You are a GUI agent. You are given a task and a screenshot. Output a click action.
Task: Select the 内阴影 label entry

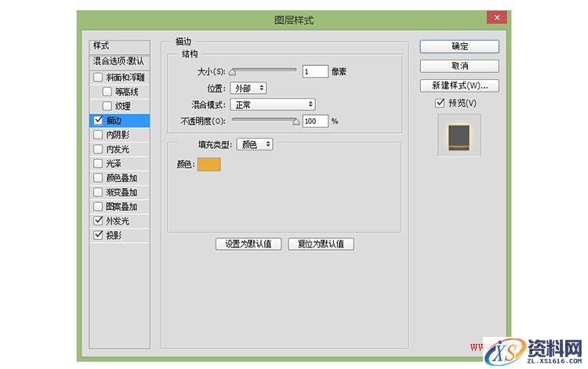(x=118, y=135)
